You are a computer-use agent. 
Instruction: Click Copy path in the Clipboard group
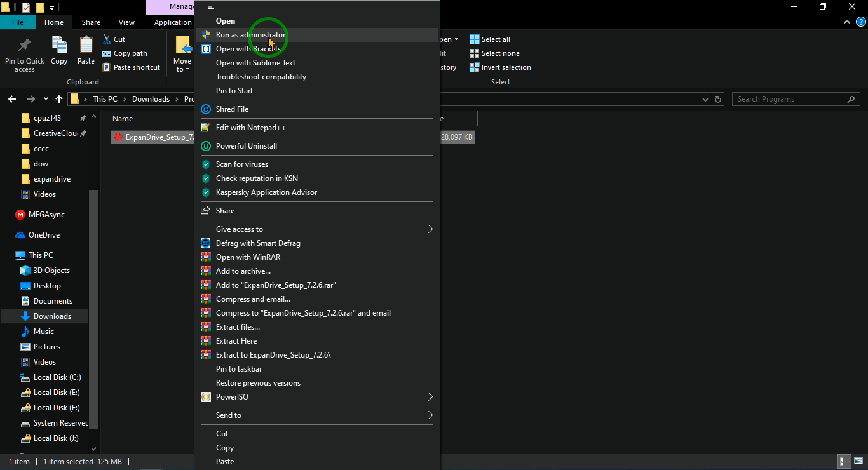125,53
